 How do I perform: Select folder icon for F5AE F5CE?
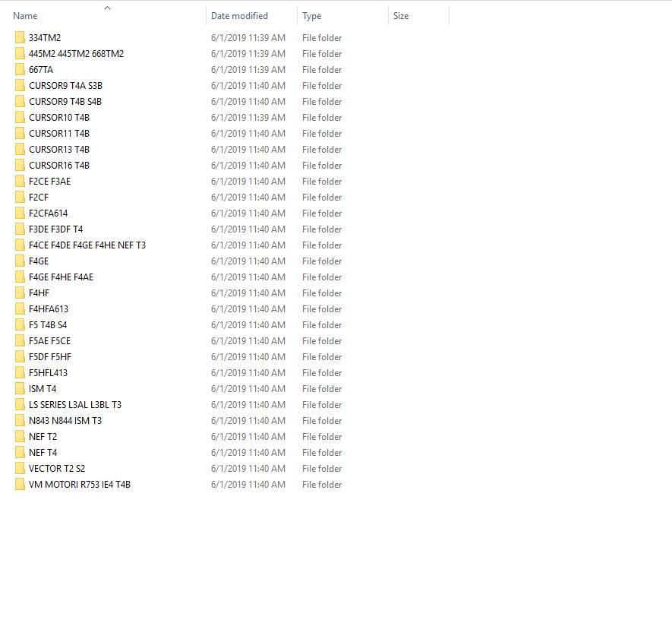(20, 341)
